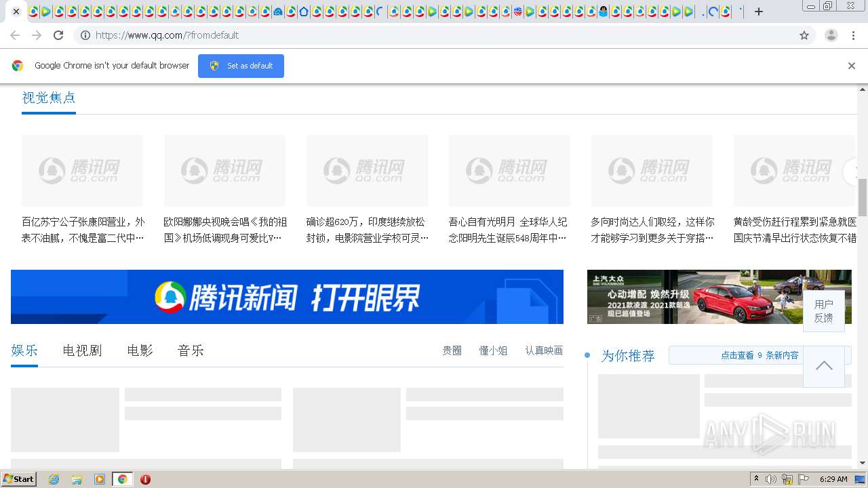Click the Set as default button

tap(241, 66)
